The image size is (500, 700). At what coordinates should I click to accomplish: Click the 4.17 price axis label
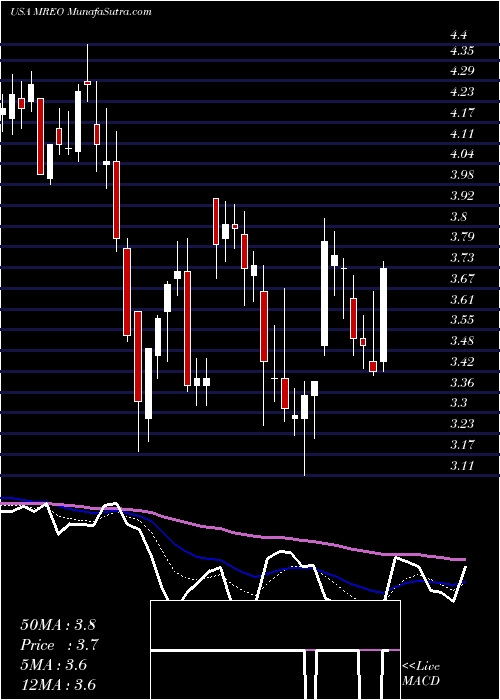tap(462, 112)
